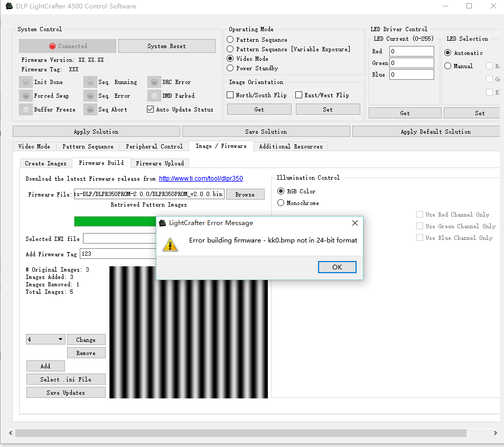Image resolution: width=504 pixels, height=447 pixels.
Task: Toggle East/West Flip checkbox
Action: tap(298, 95)
